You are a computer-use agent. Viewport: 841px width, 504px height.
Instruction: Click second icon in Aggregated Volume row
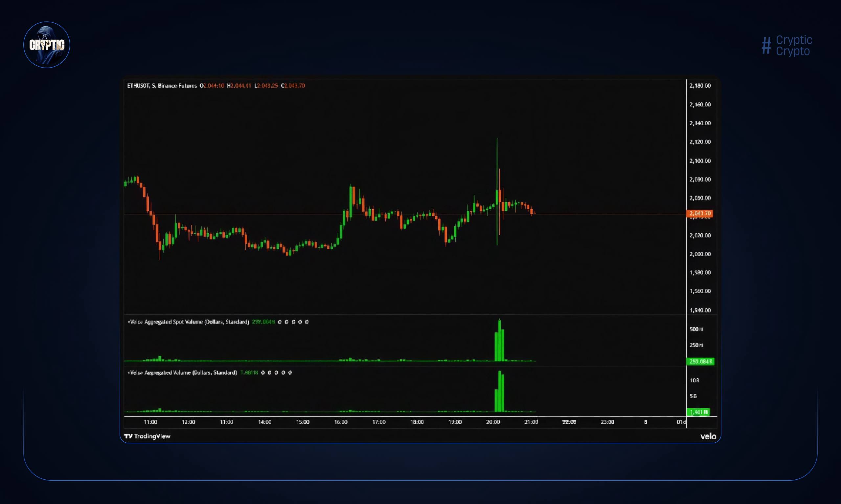[x=270, y=372]
